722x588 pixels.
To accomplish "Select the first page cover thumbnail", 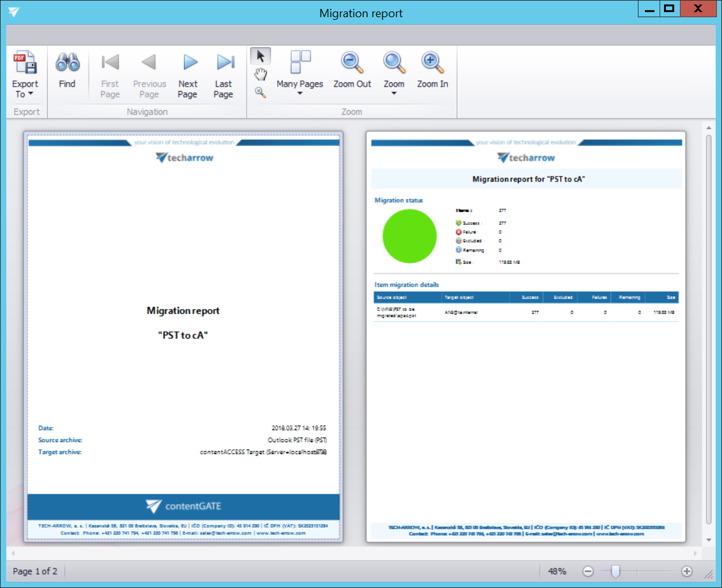I will [184, 336].
